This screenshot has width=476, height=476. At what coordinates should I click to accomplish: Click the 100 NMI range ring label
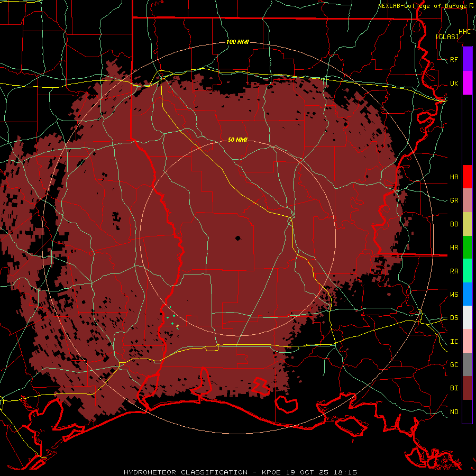(237, 42)
